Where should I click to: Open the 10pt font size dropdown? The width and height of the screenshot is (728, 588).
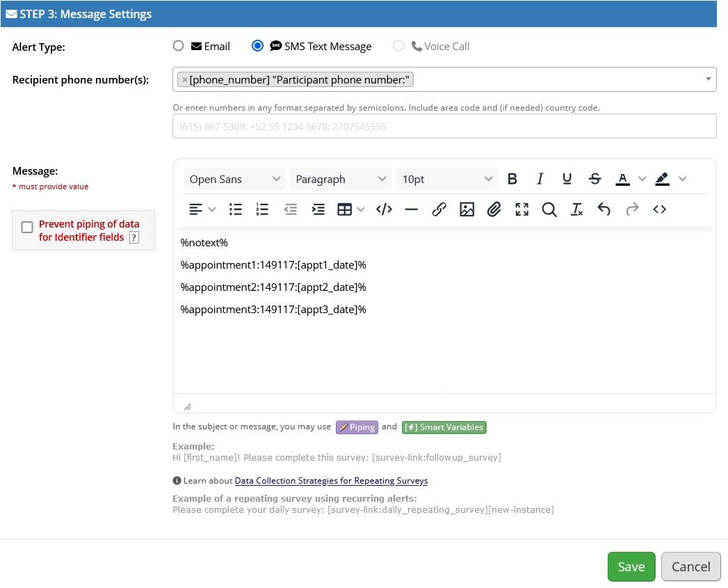point(446,179)
